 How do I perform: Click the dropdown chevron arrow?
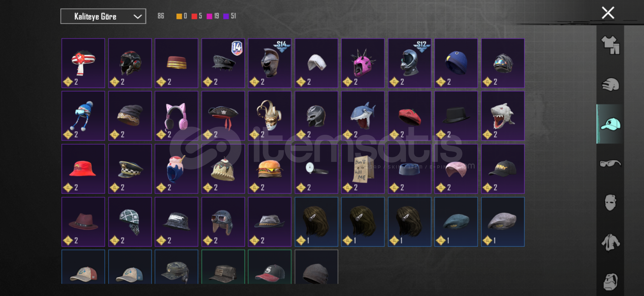click(137, 17)
